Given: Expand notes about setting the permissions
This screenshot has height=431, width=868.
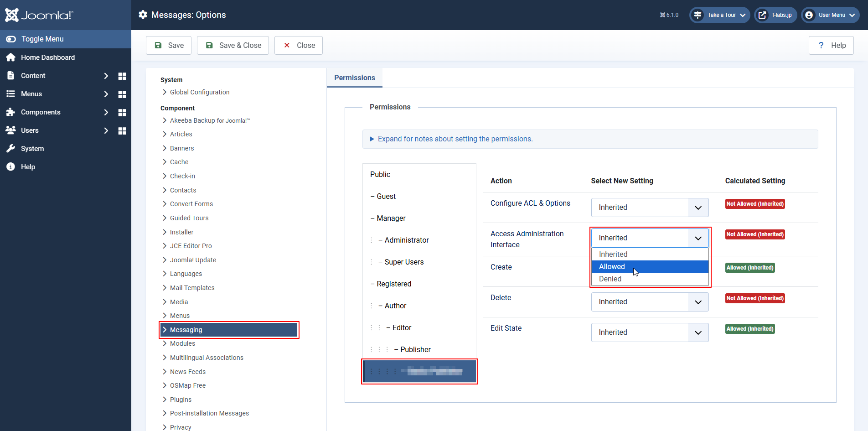Looking at the screenshot, I should (x=455, y=139).
